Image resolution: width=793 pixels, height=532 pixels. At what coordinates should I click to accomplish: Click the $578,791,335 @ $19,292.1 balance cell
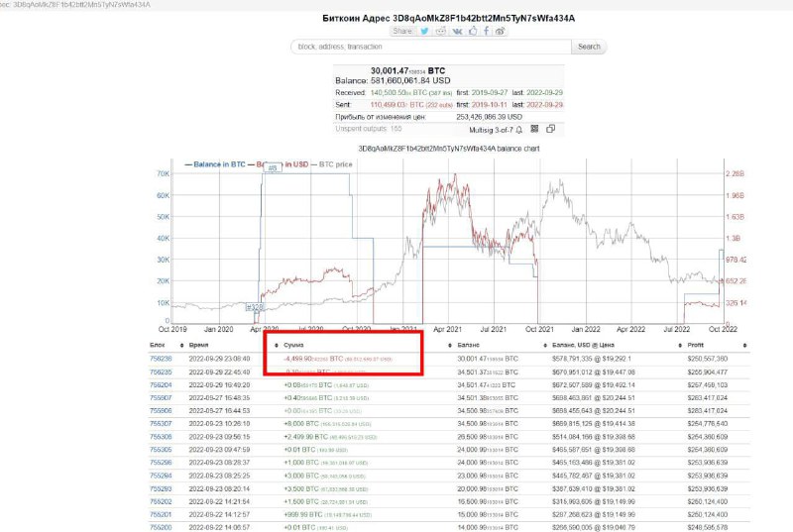592,359
